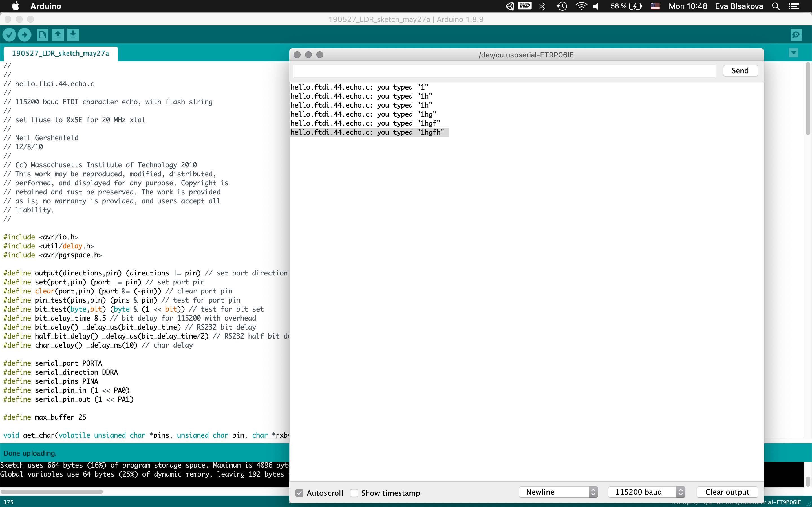812x507 pixels.
Task: Expand the sketch tab options arrow
Action: [x=794, y=53]
